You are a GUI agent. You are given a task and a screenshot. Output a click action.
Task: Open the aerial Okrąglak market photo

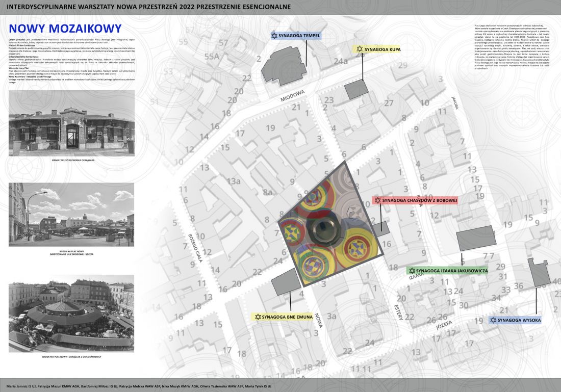[71, 313]
